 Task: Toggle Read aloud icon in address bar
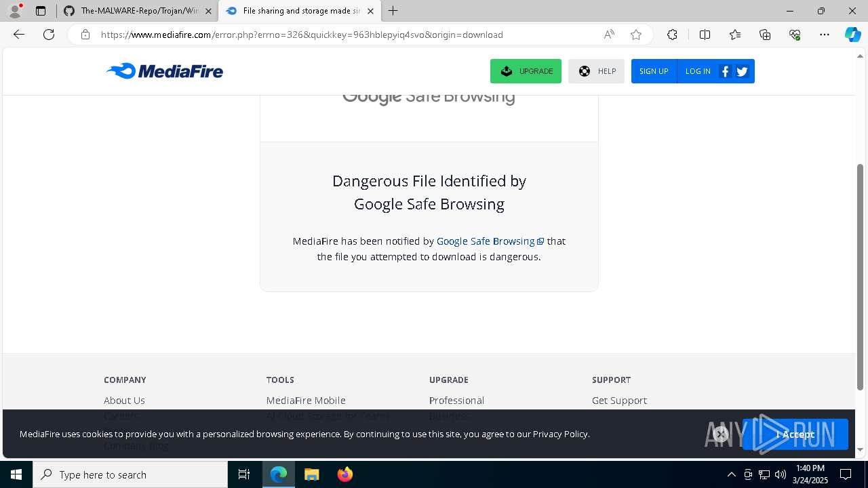609,35
